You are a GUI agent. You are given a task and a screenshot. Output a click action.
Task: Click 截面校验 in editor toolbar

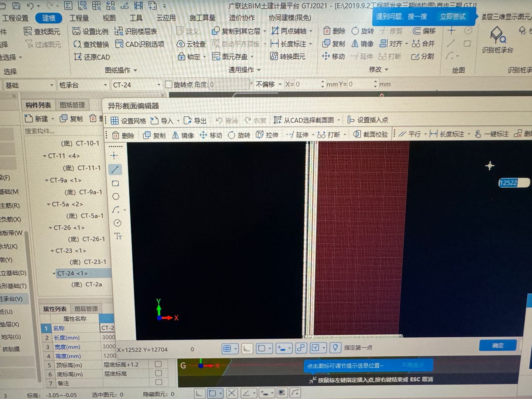[371, 134]
